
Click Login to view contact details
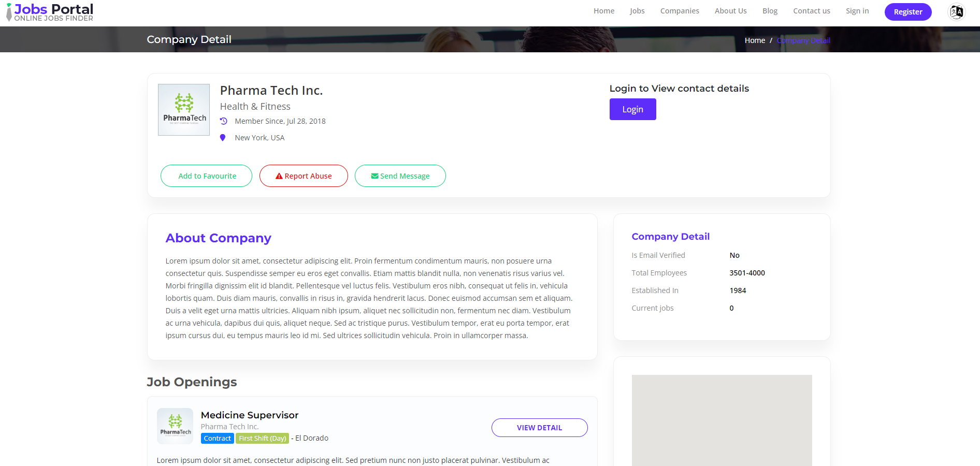click(632, 109)
